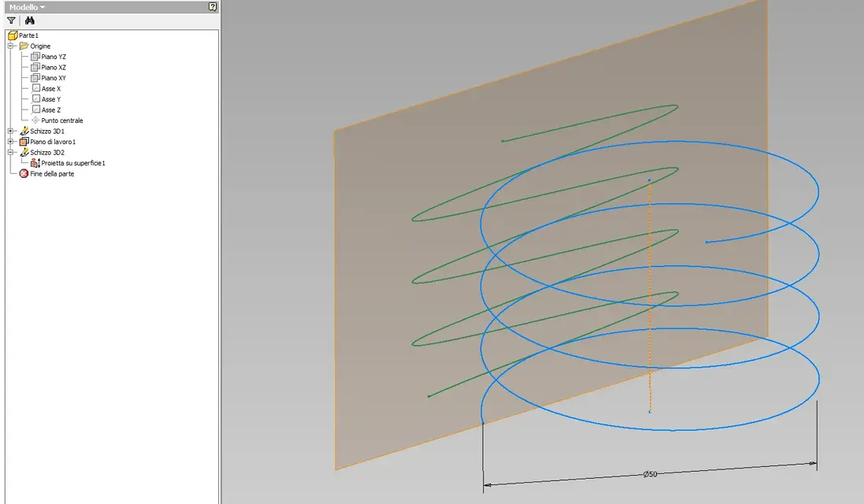This screenshot has width=864, height=504.
Task: Select Piano di lavoro1 in the tree
Action: tap(53, 142)
